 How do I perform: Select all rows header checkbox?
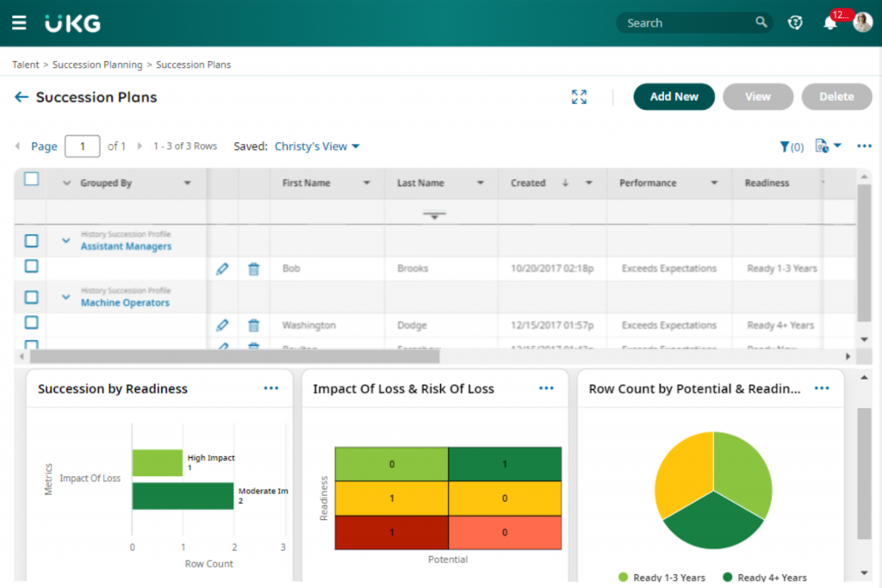pos(32,179)
